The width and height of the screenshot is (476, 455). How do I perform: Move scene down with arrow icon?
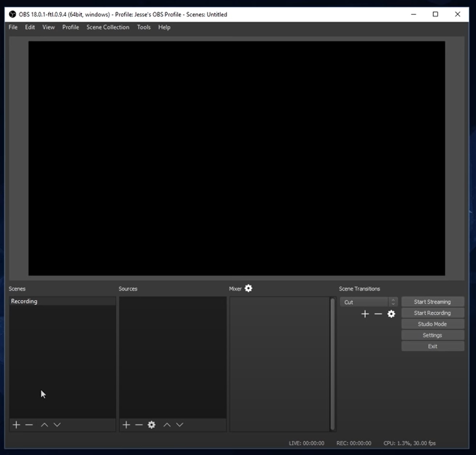(x=57, y=425)
